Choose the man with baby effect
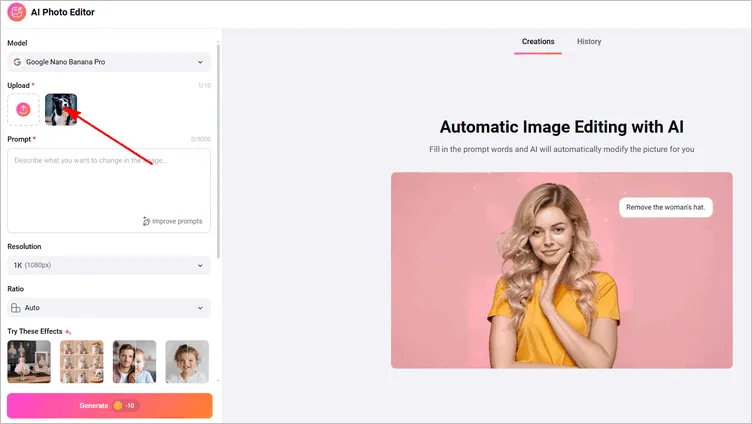This screenshot has width=752, height=424. click(x=134, y=362)
